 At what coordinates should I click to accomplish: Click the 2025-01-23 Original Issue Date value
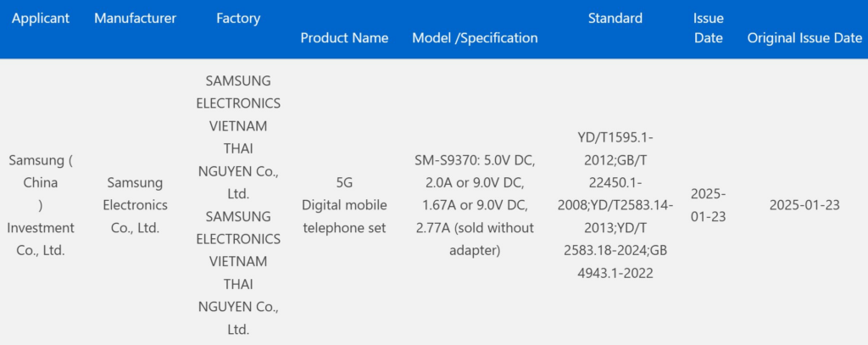coord(804,205)
